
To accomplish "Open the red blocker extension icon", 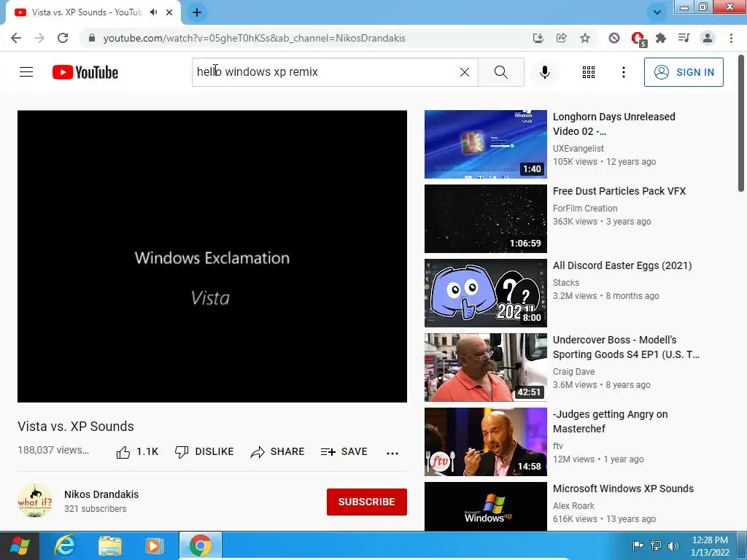I will pyautogui.click(x=614, y=38).
